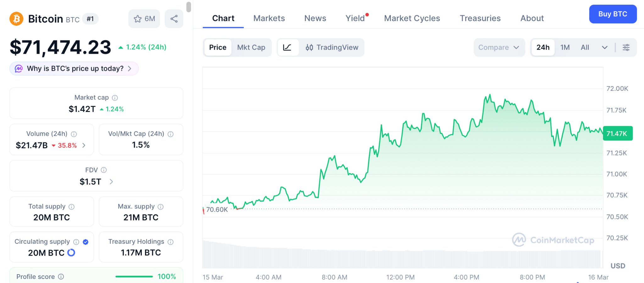The width and height of the screenshot is (644, 283).
Task: Click the share icon next to Bitcoin
Action: pyautogui.click(x=174, y=19)
